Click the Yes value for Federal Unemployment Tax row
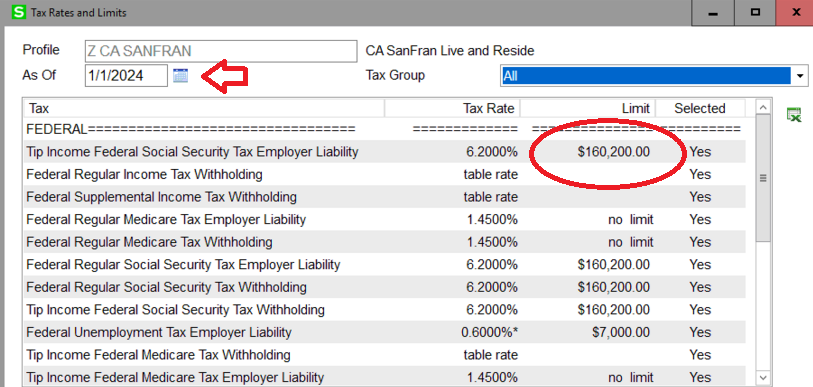The width and height of the screenshot is (813, 387). click(700, 332)
